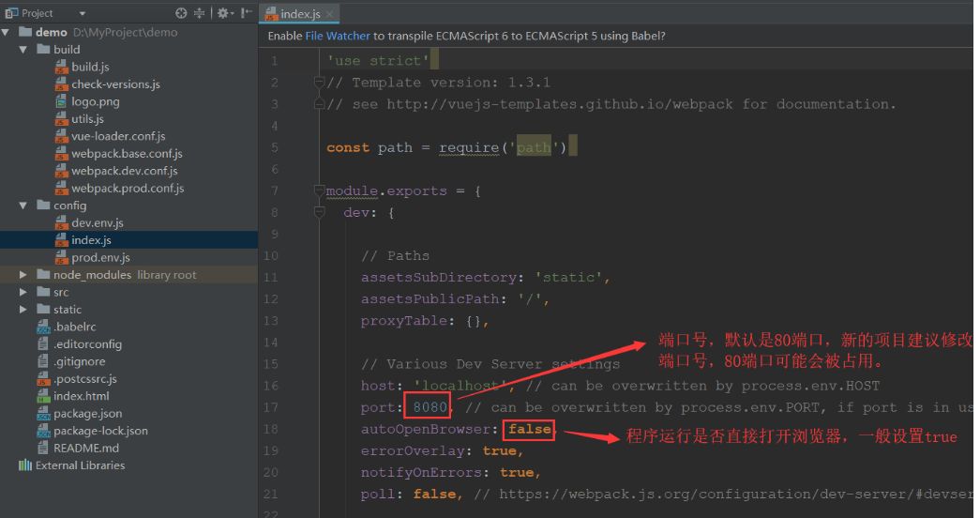
Task: Close the index.js editor tab
Action: tap(329, 14)
